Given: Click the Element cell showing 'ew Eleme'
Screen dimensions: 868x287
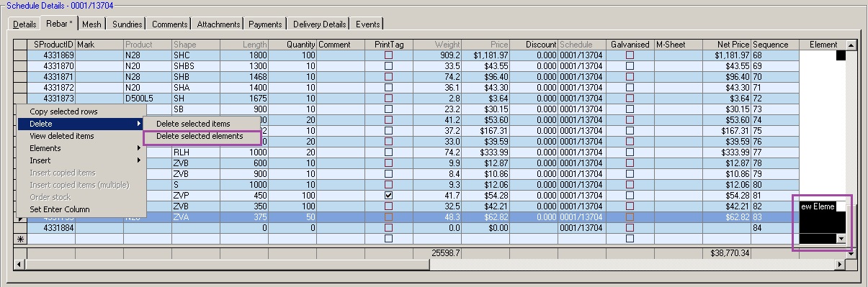Looking at the screenshot, I should click(x=818, y=206).
